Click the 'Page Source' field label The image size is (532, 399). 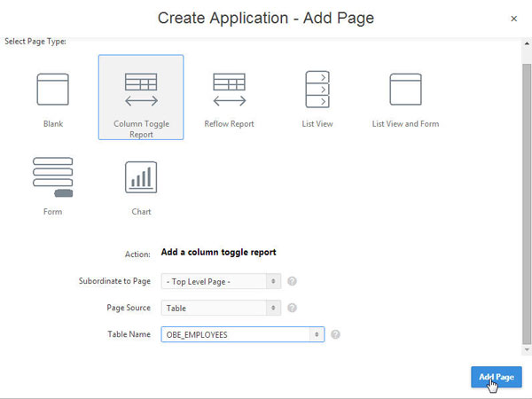[129, 308]
